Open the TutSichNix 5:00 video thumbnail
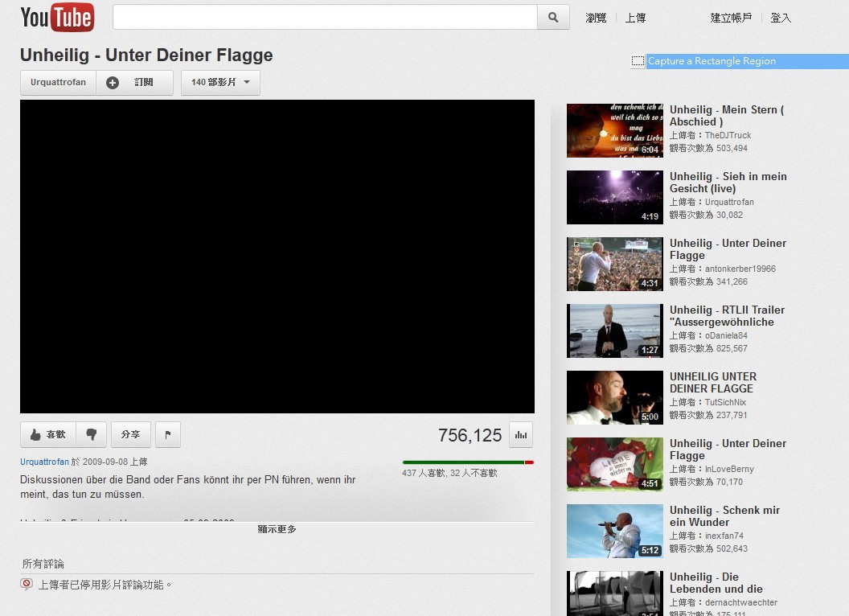The height and width of the screenshot is (616, 849). click(614, 397)
